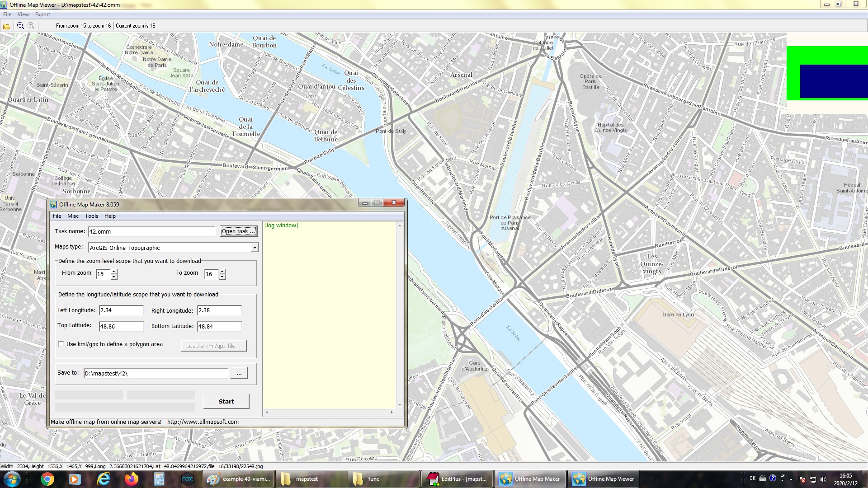
Task: Increase the To zoom value
Action: tap(222, 272)
